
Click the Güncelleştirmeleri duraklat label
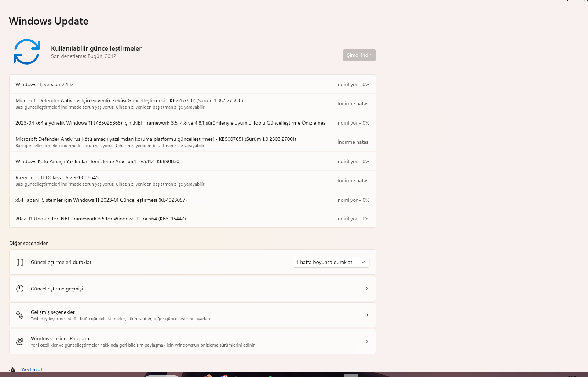click(61, 262)
